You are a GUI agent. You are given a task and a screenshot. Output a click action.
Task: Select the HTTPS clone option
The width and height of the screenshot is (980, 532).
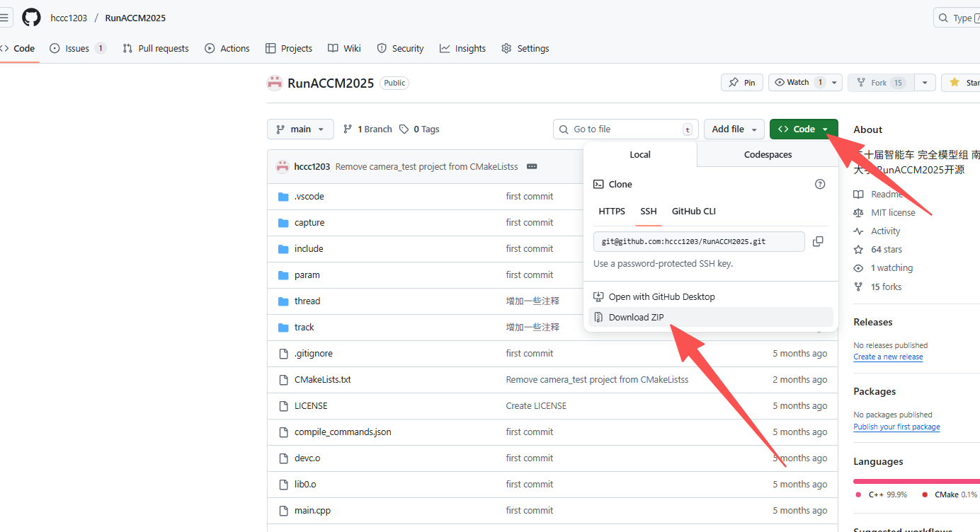click(x=612, y=212)
